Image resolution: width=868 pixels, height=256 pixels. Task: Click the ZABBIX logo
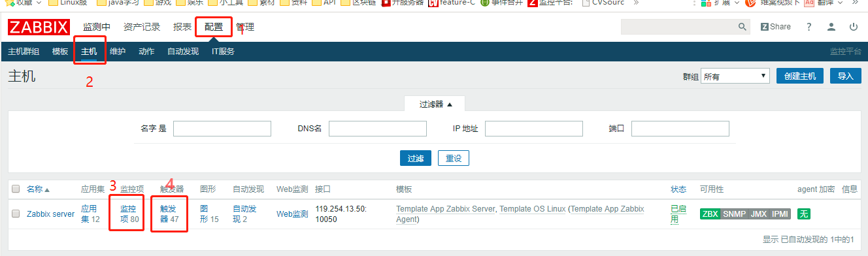point(39,27)
